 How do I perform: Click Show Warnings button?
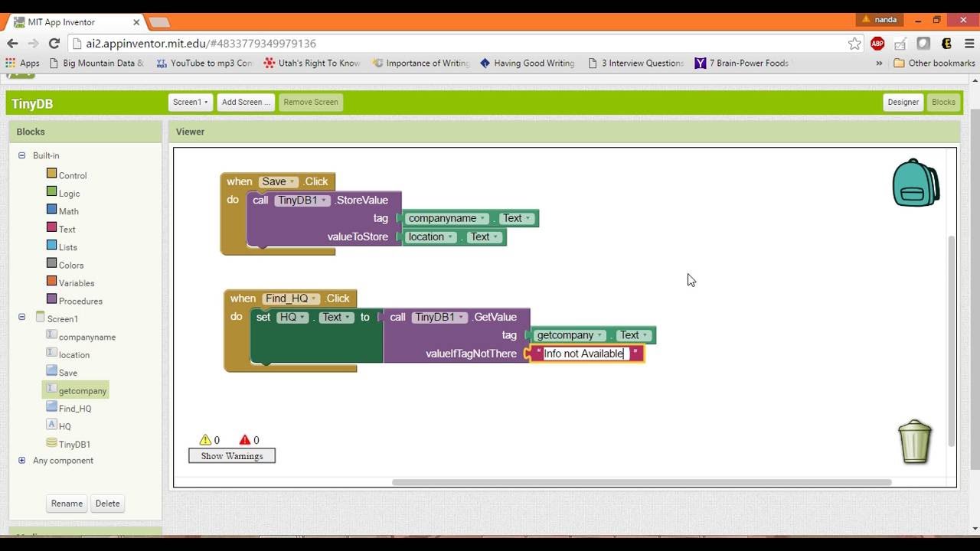coord(232,456)
